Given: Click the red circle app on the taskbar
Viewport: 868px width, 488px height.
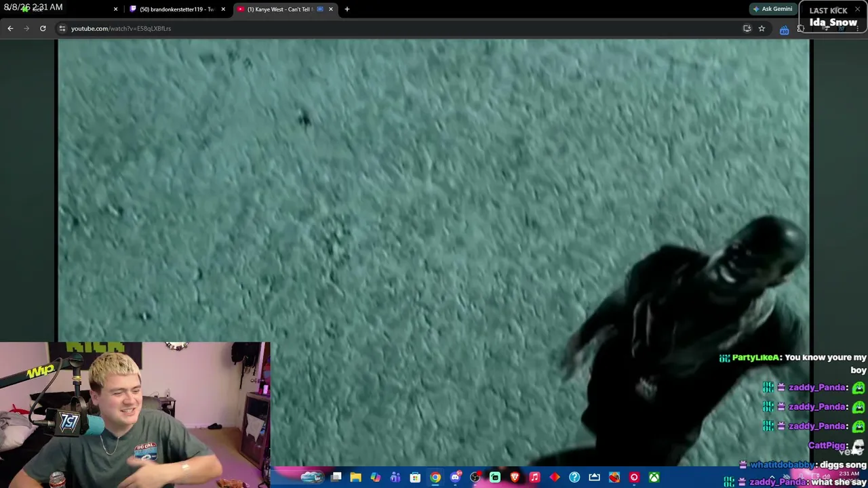Looking at the screenshot, I should (x=634, y=478).
